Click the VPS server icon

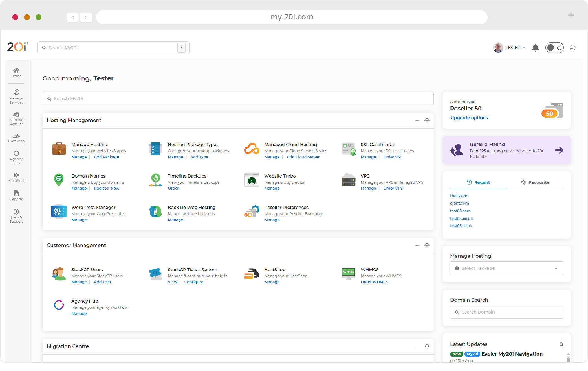(349, 180)
